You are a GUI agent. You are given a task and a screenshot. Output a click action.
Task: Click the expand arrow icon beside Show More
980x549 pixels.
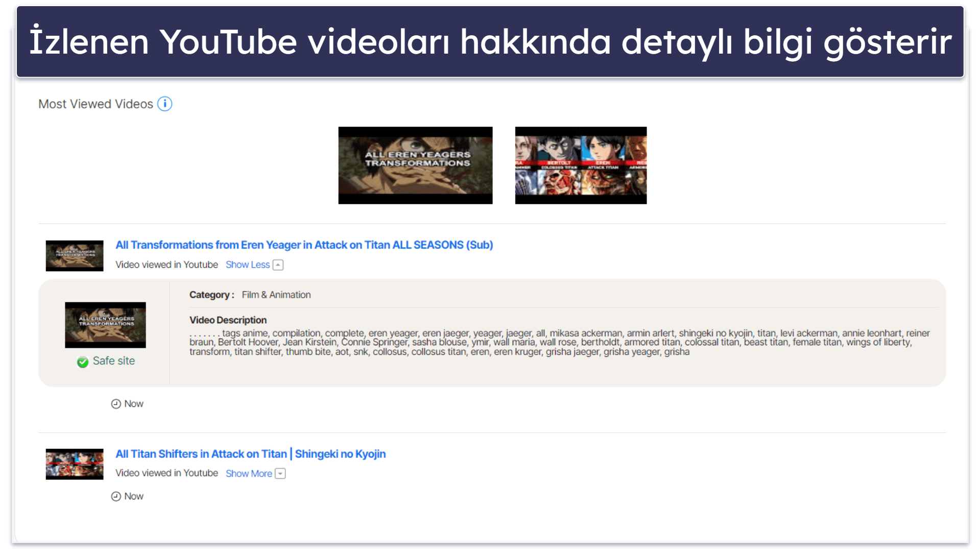(280, 473)
